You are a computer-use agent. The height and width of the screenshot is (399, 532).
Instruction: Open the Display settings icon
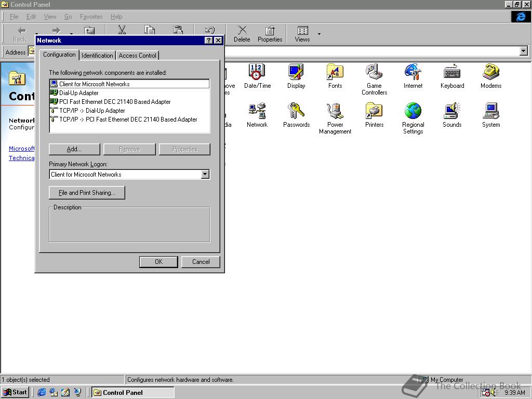coord(296,76)
